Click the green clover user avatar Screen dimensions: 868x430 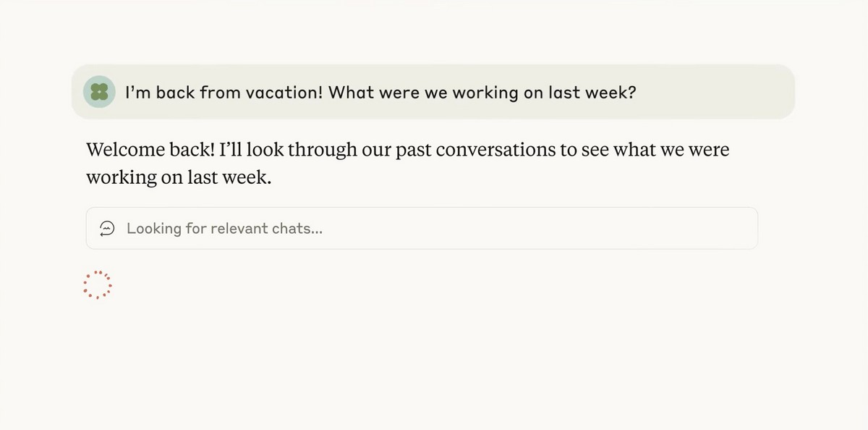[x=99, y=92]
